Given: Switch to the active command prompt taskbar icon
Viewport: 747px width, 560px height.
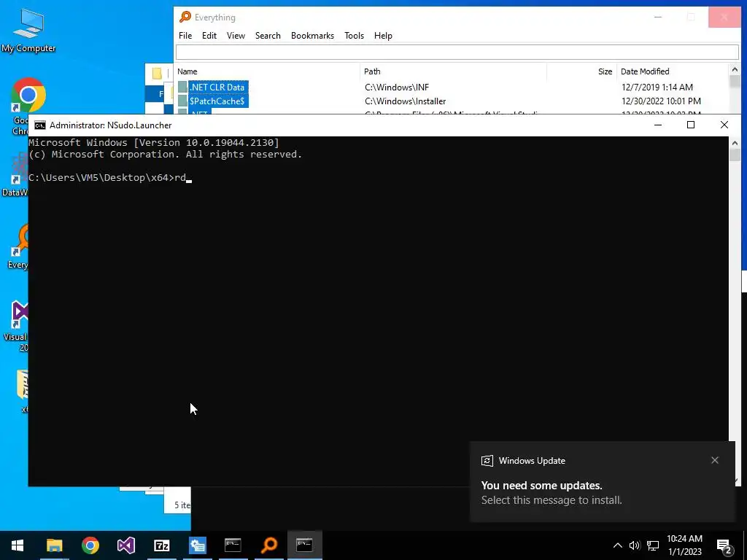Looking at the screenshot, I should pos(304,545).
